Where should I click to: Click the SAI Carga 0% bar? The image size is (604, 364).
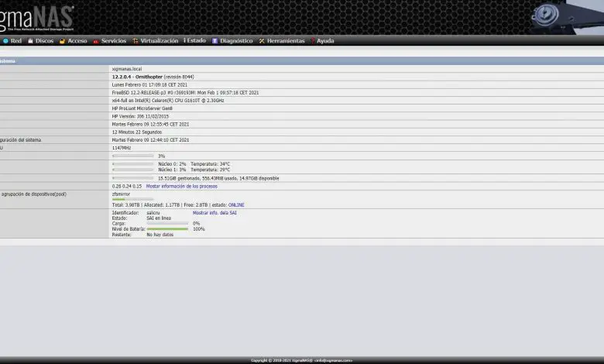pyautogui.click(x=167, y=223)
